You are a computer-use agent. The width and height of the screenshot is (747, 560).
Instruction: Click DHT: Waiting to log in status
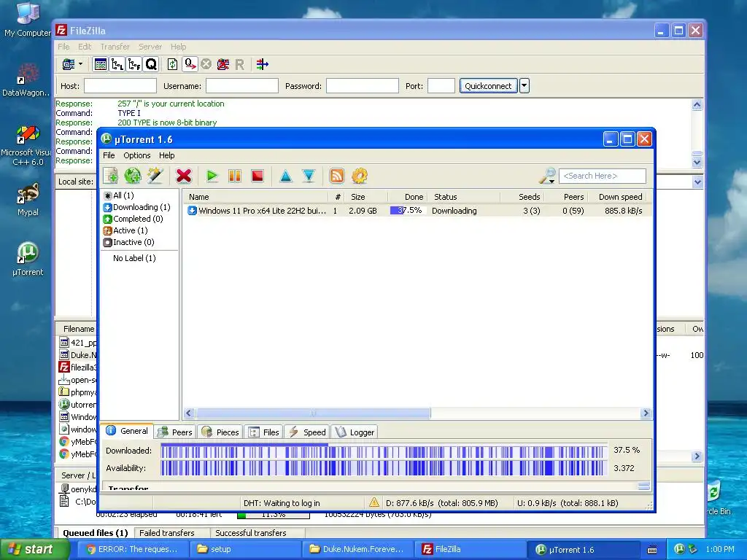[282, 503]
